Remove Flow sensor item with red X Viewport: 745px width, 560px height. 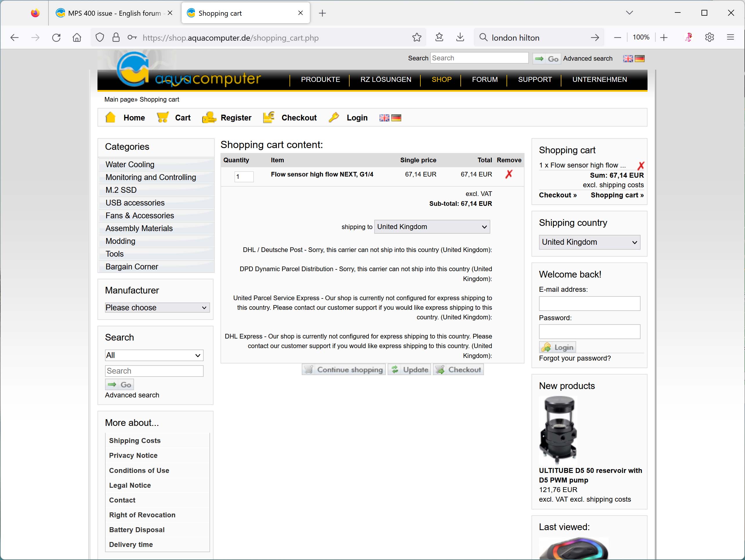click(x=509, y=174)
